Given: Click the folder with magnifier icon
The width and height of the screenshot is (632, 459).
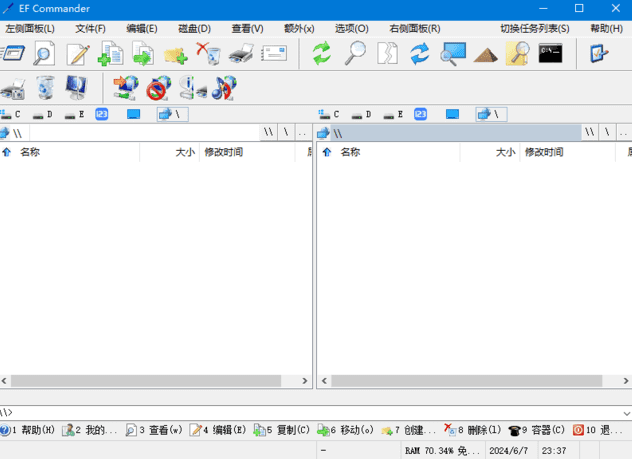Looking at the screenshot, I should (x=518, y=54).
